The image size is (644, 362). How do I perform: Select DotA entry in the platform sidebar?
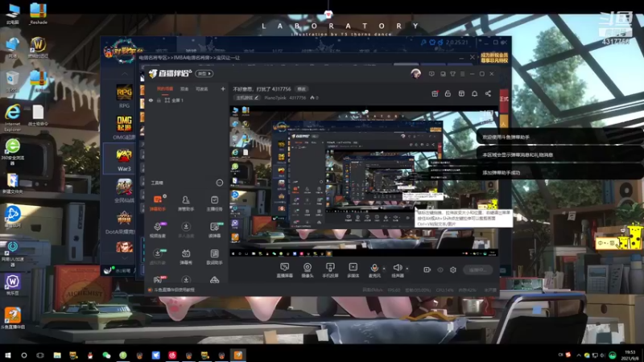pos(124,222)
